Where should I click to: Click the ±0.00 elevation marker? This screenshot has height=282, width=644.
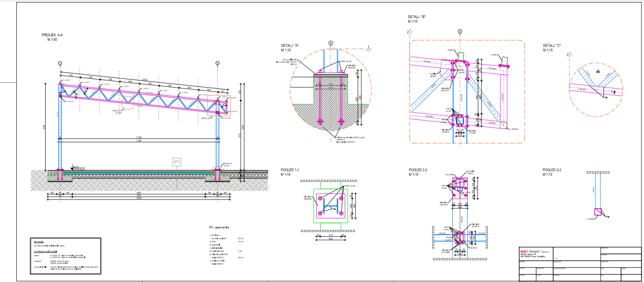pyautogui.click(x=76, y=166)
